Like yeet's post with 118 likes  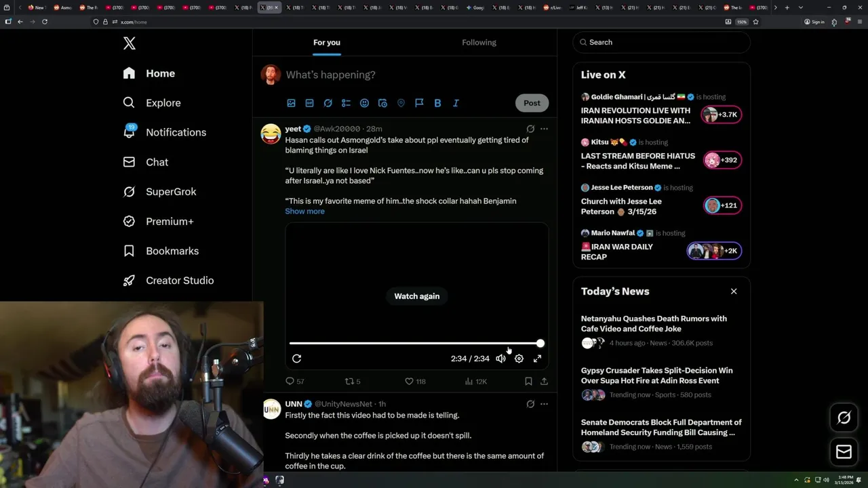click(x=415, y=382)
